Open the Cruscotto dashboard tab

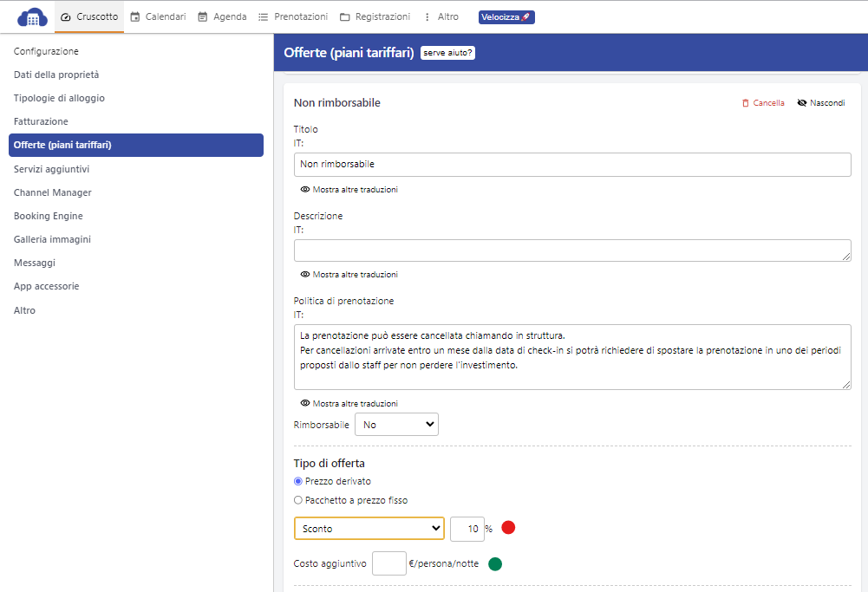pyautogui.click(x=89, y=16)
